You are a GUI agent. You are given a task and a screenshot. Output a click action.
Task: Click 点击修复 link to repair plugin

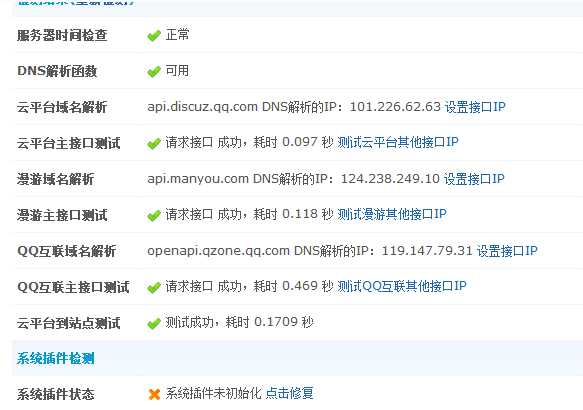(x=290, y=393)
